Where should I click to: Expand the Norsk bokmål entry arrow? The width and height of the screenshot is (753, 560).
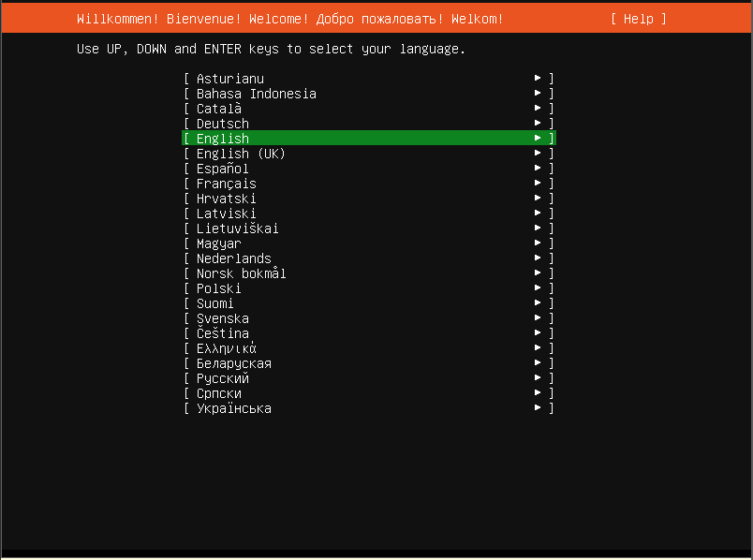coord(538,273)
